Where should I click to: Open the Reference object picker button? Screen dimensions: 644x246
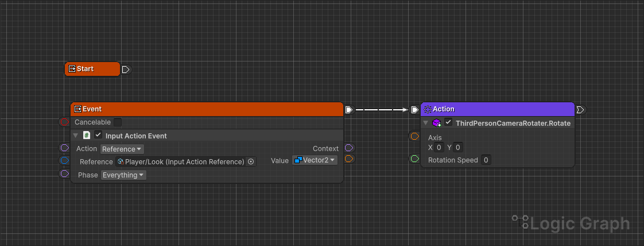pyautogui.click(x=251, y=162)
